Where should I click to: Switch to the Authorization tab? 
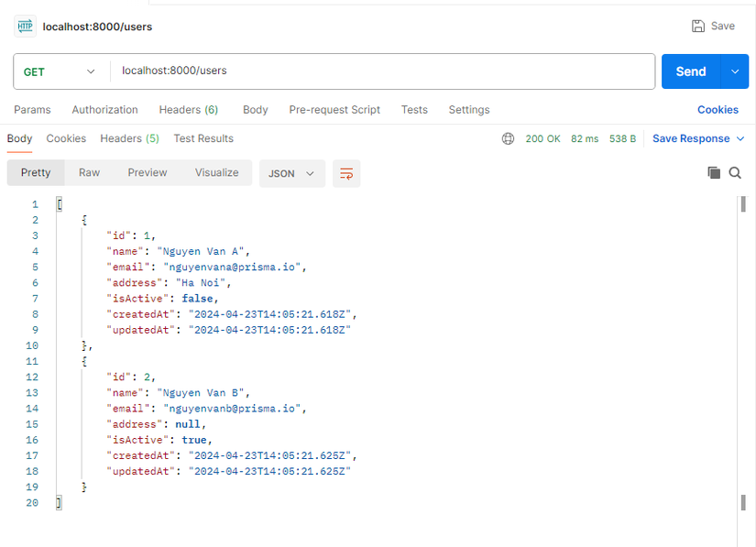pos(104,110)
